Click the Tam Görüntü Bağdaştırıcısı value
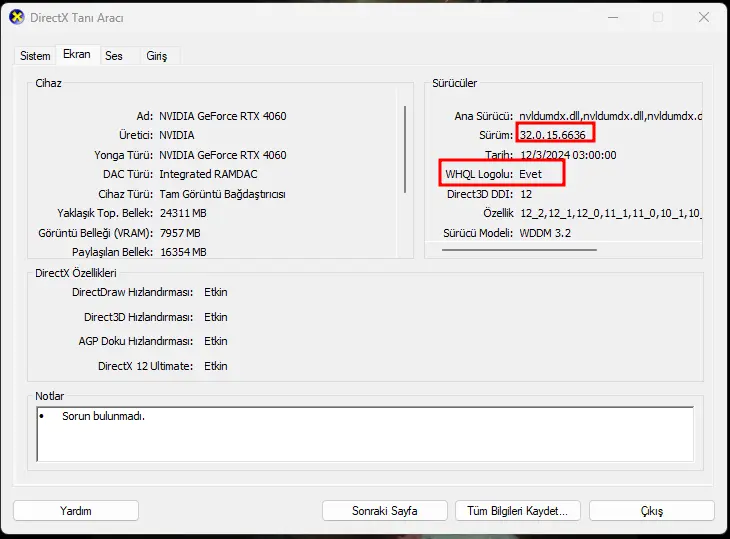The height and width of the screenshot is (539, 730). [223, 194]
